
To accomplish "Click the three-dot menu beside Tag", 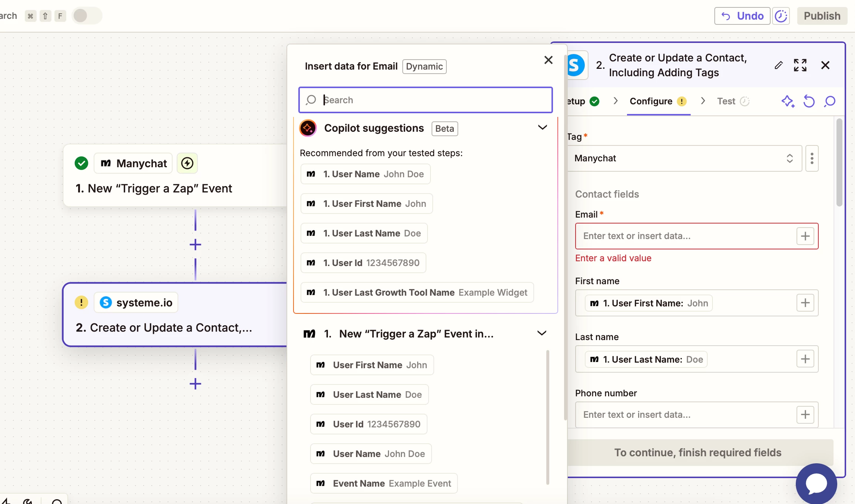I will (x=812, y=158).
